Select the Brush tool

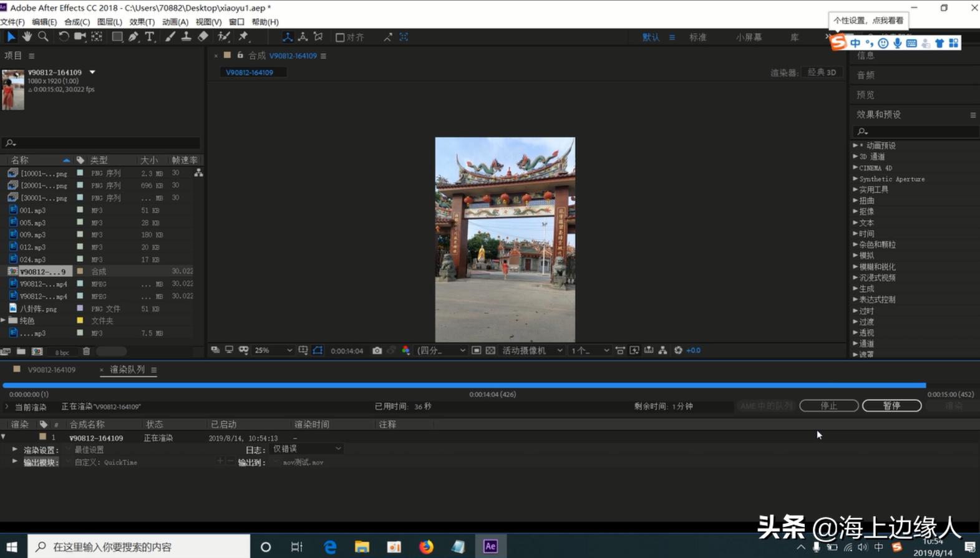click(x=170, y=37)
